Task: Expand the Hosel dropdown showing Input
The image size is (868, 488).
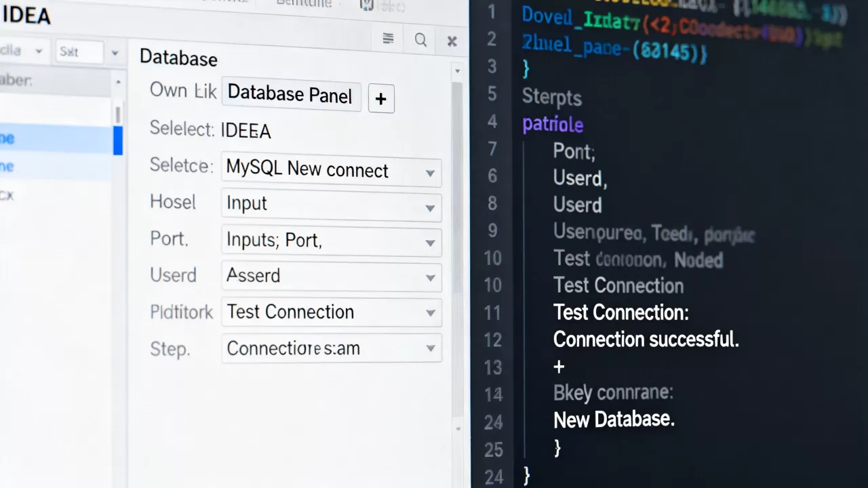Action: (x=332, y=205)
